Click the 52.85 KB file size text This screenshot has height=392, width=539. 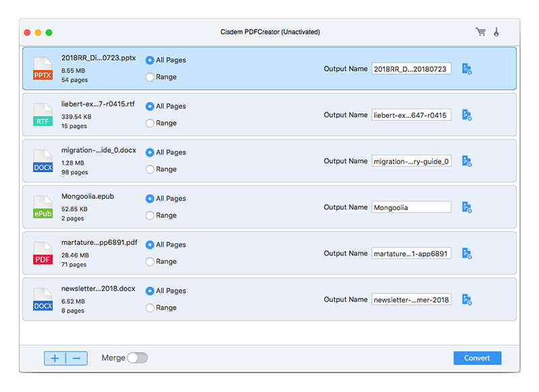coord(74,209)
